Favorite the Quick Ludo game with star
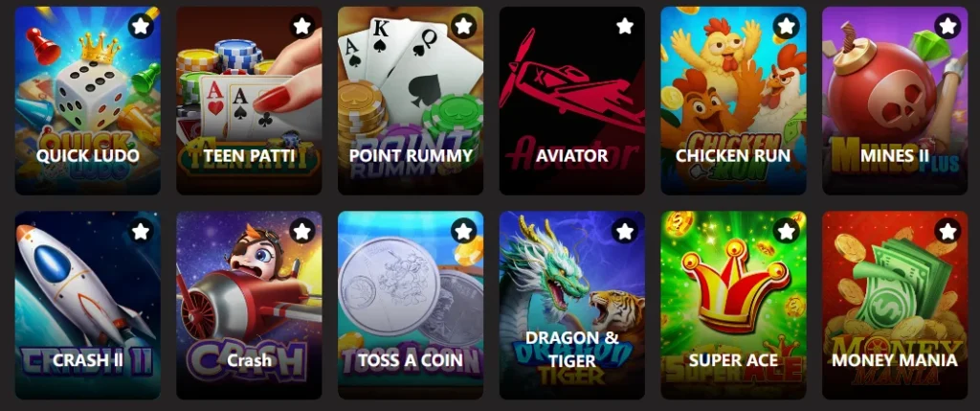 [141, 26]
